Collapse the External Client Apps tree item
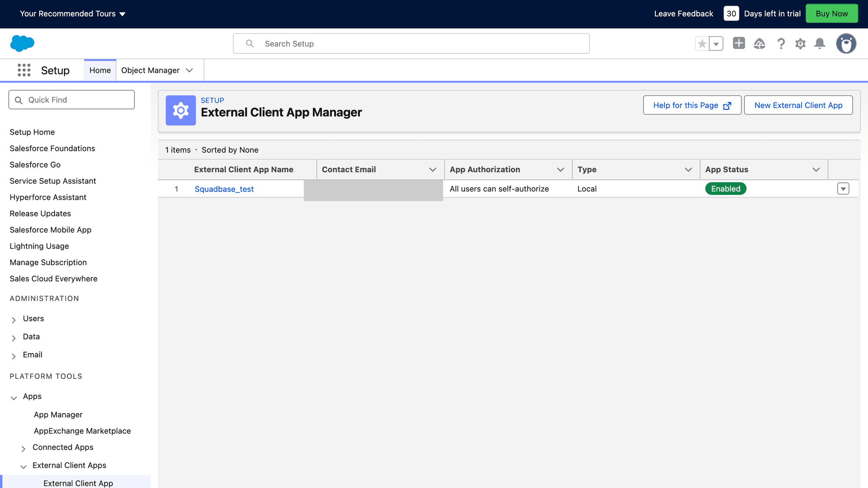868x488 pixels. pos(23,466)
